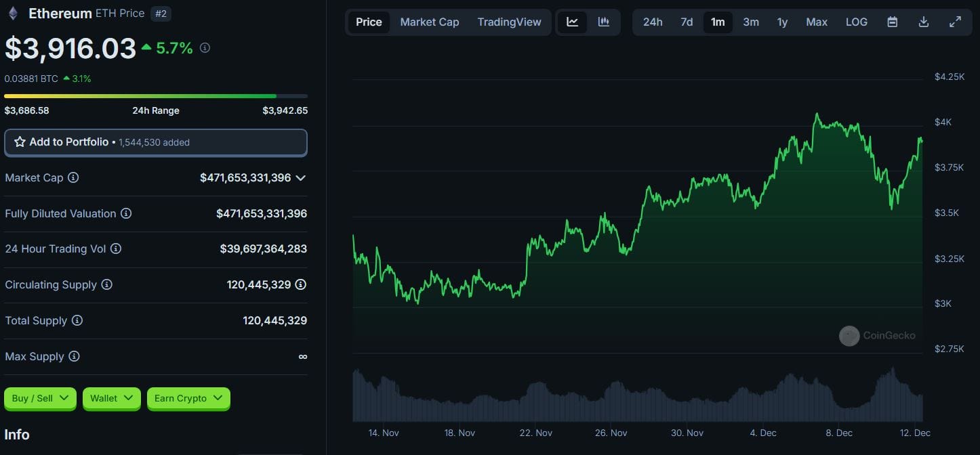Select the 1y time range
This screenshot has width=980, height=455.
point(782,22)
